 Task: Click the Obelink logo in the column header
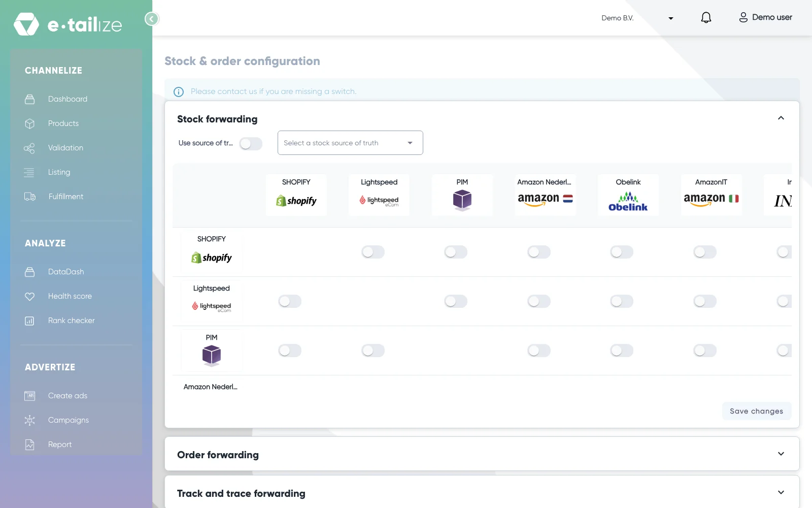(628, 201)
